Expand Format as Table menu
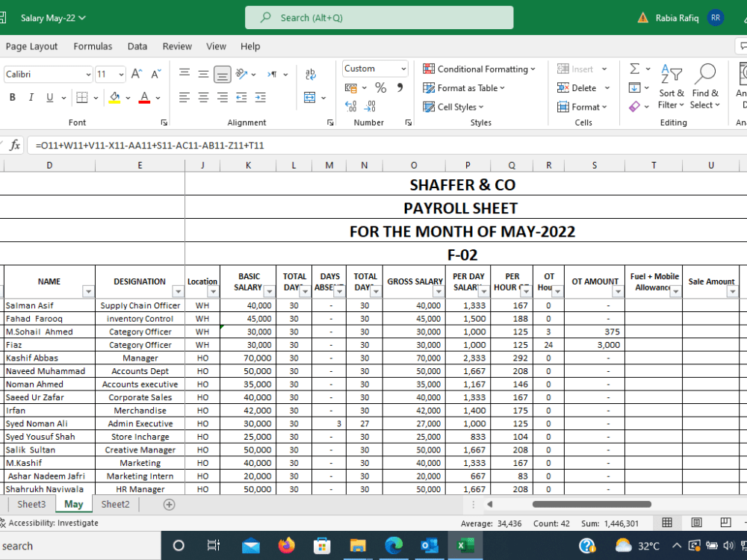The height and width of the screenshot is (560, 747). click(464, 88)
